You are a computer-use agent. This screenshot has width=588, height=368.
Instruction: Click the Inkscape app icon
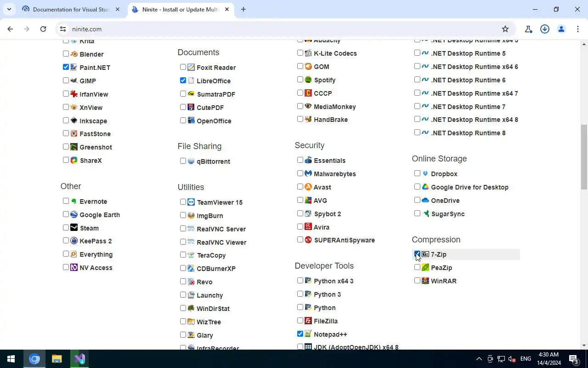(x=74, y=121)
